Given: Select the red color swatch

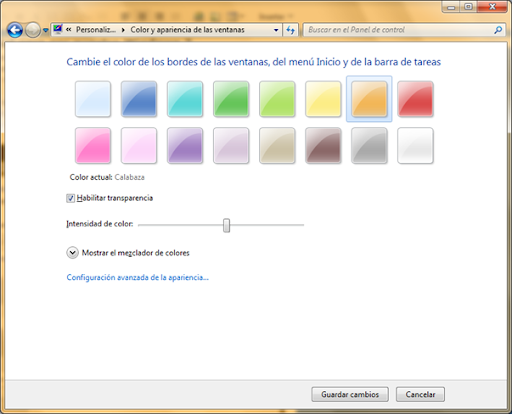Looking at the screenshot, I should coord(415,99).
